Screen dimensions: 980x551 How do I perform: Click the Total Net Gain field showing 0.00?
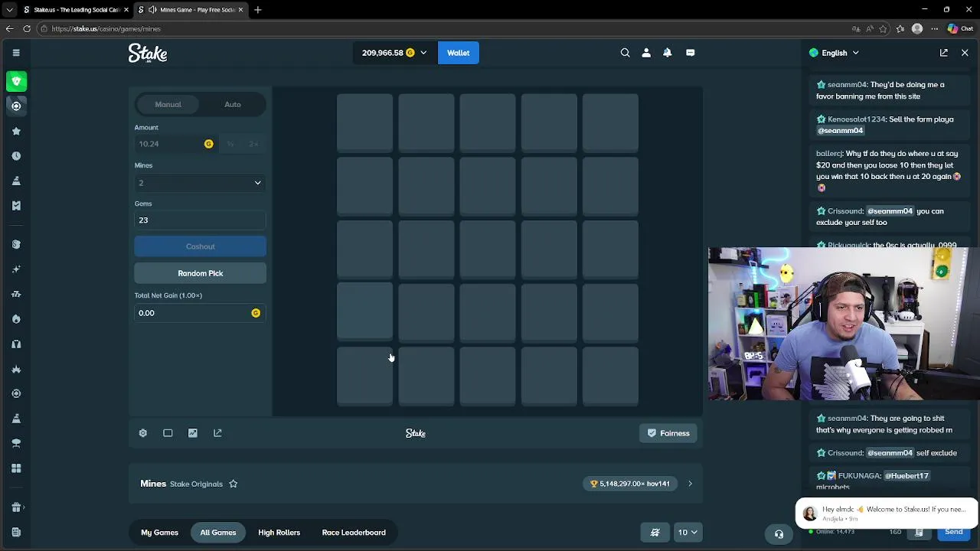pyautogui.click(x=200, y=313)
